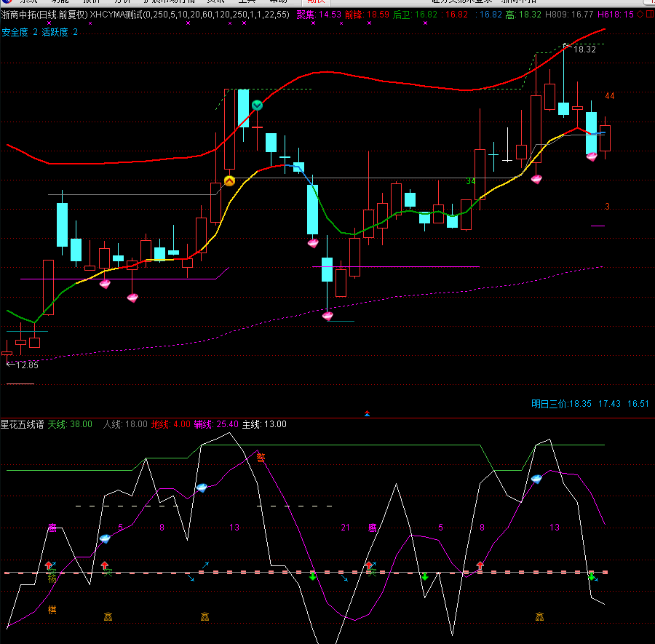Screen dimensions: 655x644
Task: Select the rightmost white diamond in indicator panel
Action: (537, 479)
